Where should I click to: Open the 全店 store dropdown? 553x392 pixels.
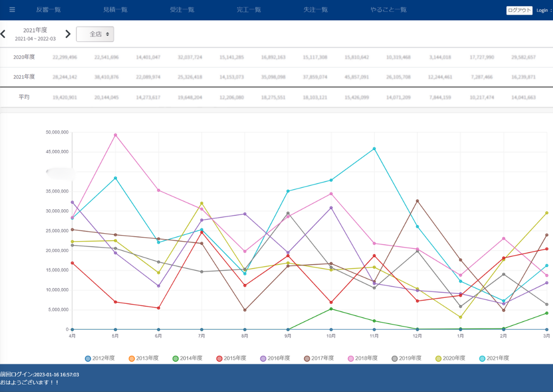[x=95, y=34]
